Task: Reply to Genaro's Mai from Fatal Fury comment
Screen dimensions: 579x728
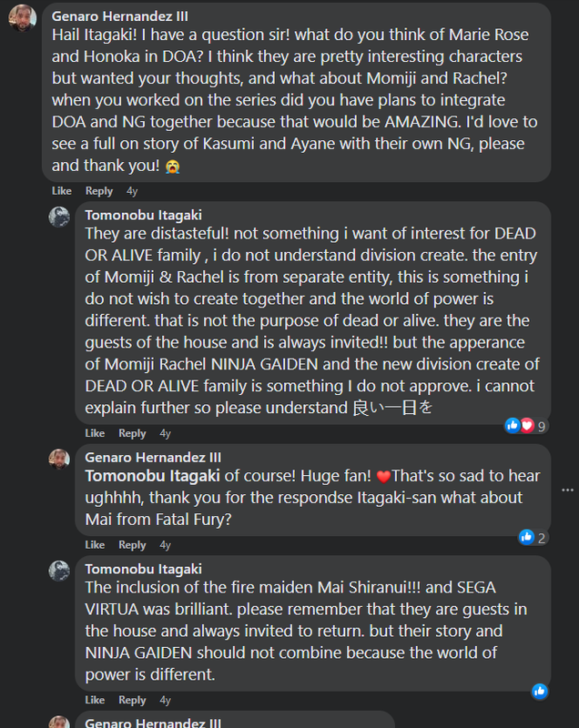Action: pos(132,544)
